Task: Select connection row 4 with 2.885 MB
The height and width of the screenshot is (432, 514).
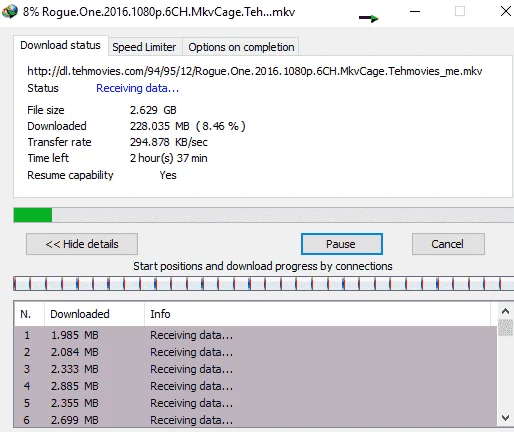Action: pyautogui.click(x=255, y=386)
